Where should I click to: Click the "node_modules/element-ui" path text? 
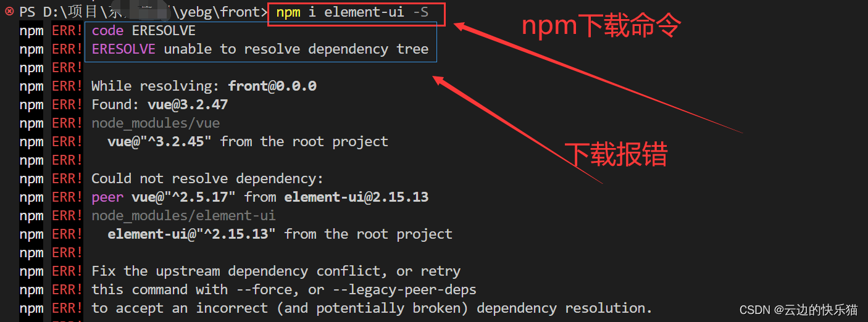click(x=183, y=216)
